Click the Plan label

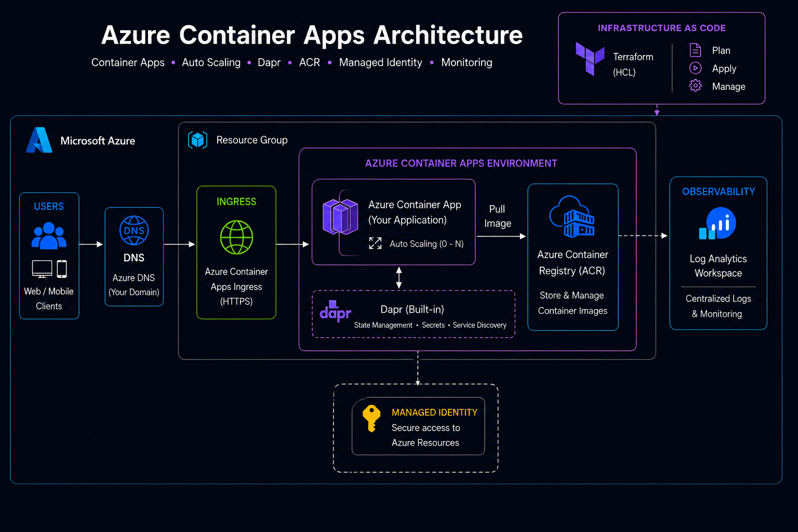tap(721, 50)
